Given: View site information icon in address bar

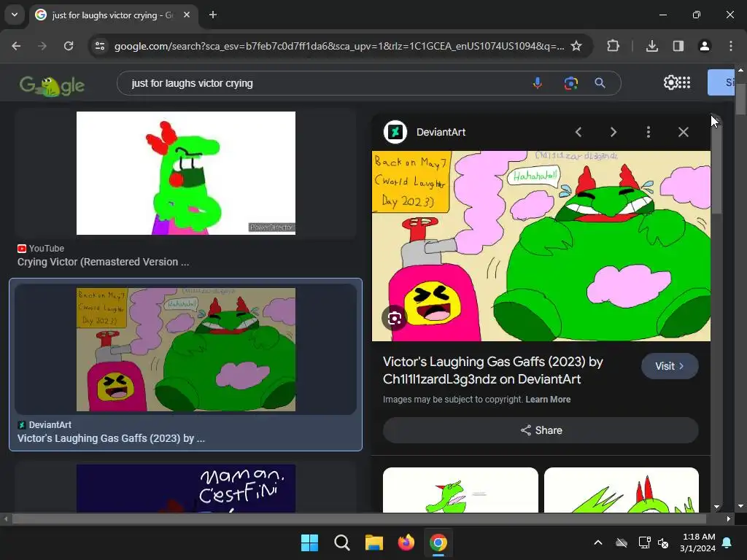Looking at the screenshot, I should tap(100, 46).
